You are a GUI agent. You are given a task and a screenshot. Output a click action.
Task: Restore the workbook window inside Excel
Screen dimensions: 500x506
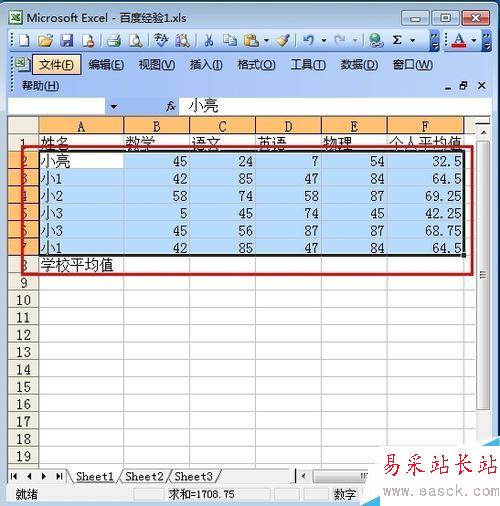(463, 86)
